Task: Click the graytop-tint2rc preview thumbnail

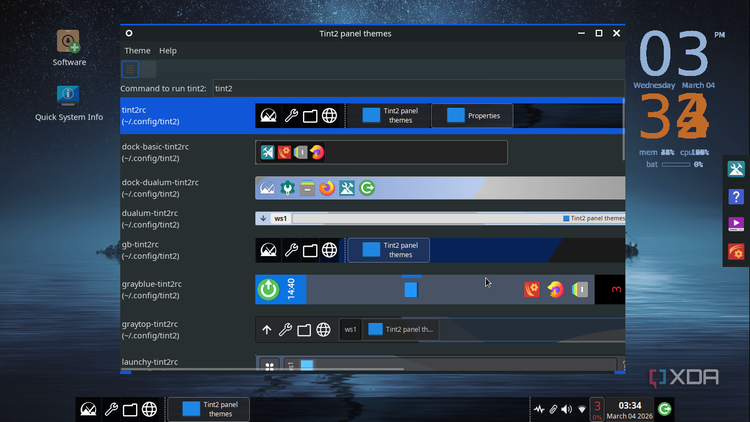Action: pyautogui.click(x=440, y=330)
